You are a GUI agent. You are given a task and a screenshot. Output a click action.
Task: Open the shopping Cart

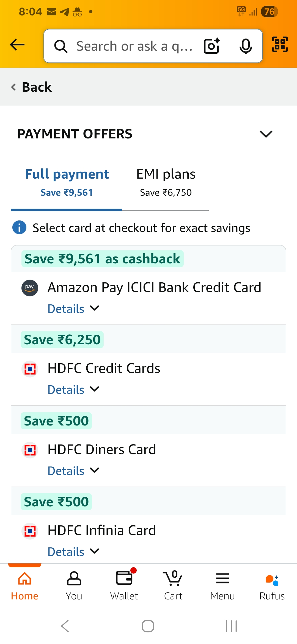(x=173, y=585)
